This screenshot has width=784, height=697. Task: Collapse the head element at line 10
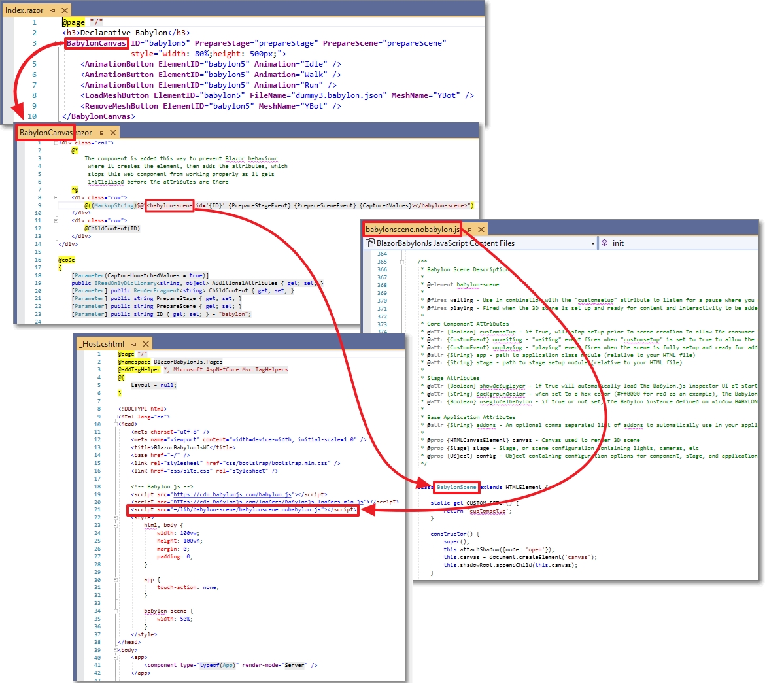click(x=116, y=424)
